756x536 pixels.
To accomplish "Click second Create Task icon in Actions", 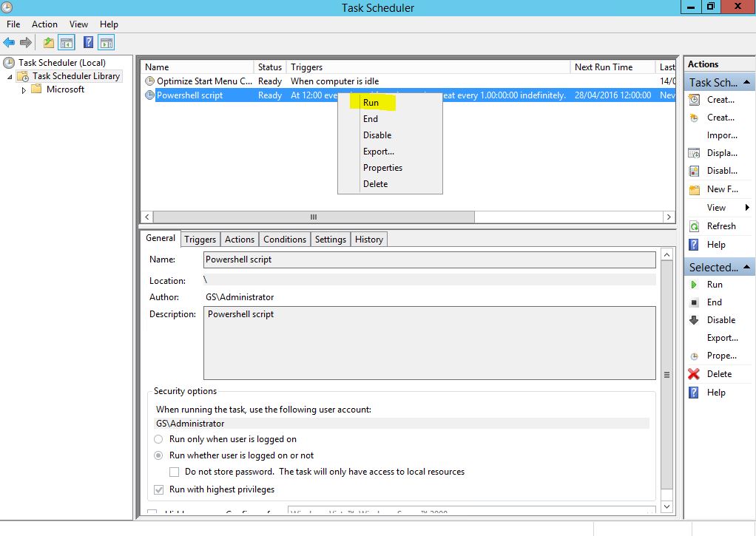I will point(695,118).
